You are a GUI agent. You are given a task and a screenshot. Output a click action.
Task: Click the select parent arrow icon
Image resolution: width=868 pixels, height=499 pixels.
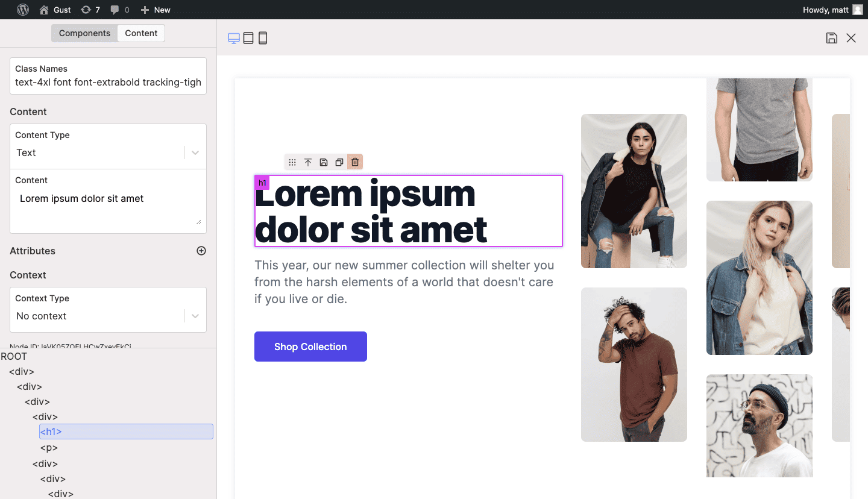tap(308, 162)
